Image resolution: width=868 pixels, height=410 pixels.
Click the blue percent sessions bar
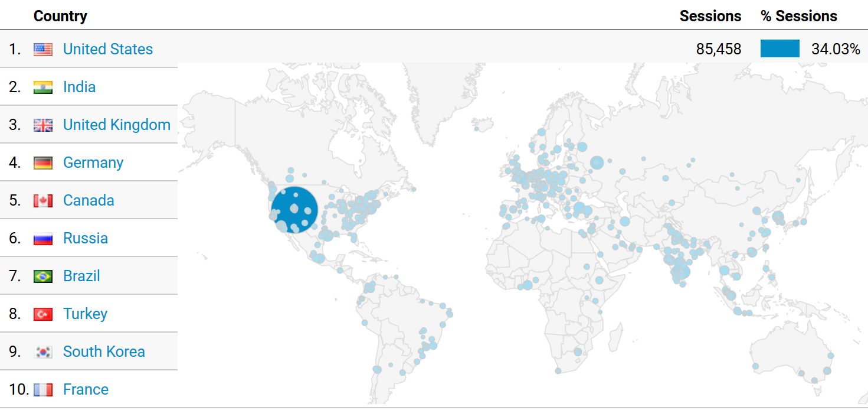click(x=779, y=48)
